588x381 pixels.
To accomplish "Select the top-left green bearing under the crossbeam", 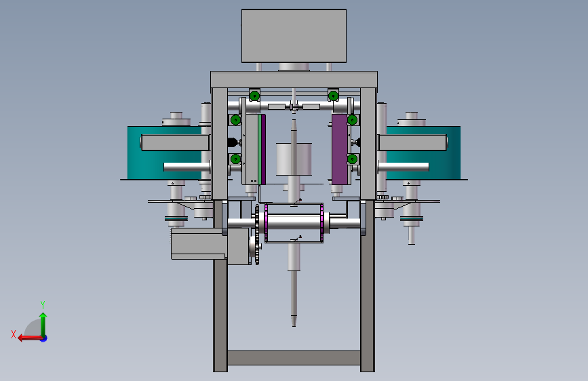I will [254, 96].
